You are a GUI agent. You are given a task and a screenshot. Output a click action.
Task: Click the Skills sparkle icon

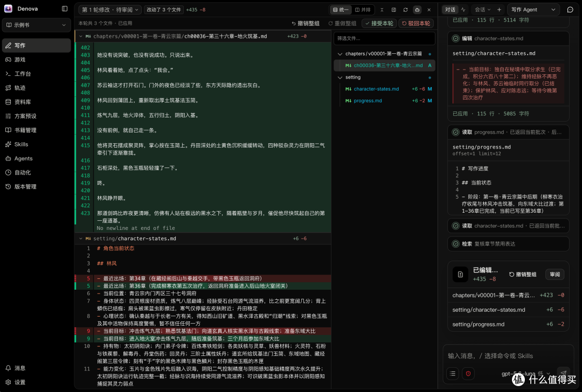coord(8,144)
